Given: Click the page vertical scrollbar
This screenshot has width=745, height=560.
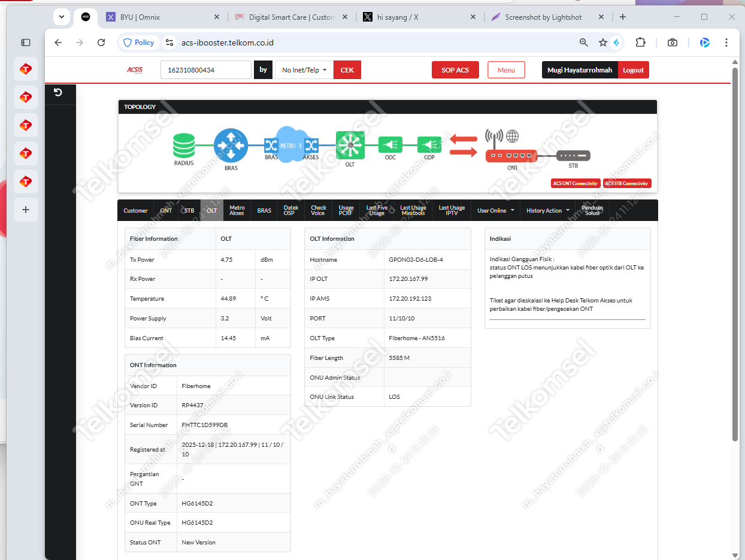Looking at the screenshot, I should tap(735, 255).
